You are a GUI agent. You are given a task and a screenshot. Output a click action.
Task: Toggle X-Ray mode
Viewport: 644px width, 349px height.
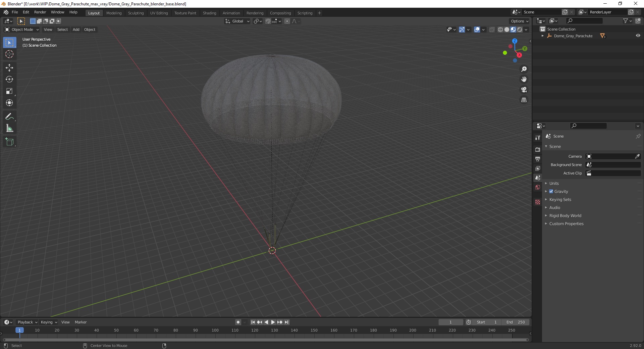tap(492, 30)
